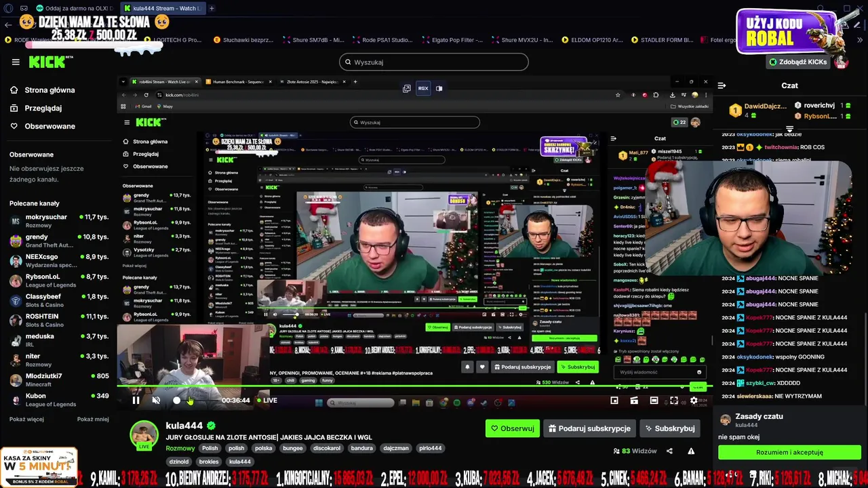The height and width of the screenshot is (488, 868).
Task: Open Classybeef Slots & Casino channel
Action: click(x=58, y=300)
